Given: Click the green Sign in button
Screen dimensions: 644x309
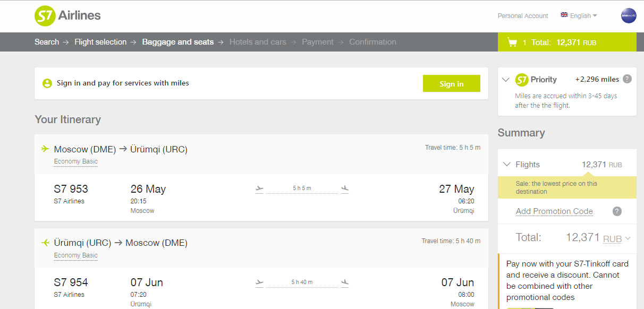Looking at the screenshot, I should tap(452, 83).
